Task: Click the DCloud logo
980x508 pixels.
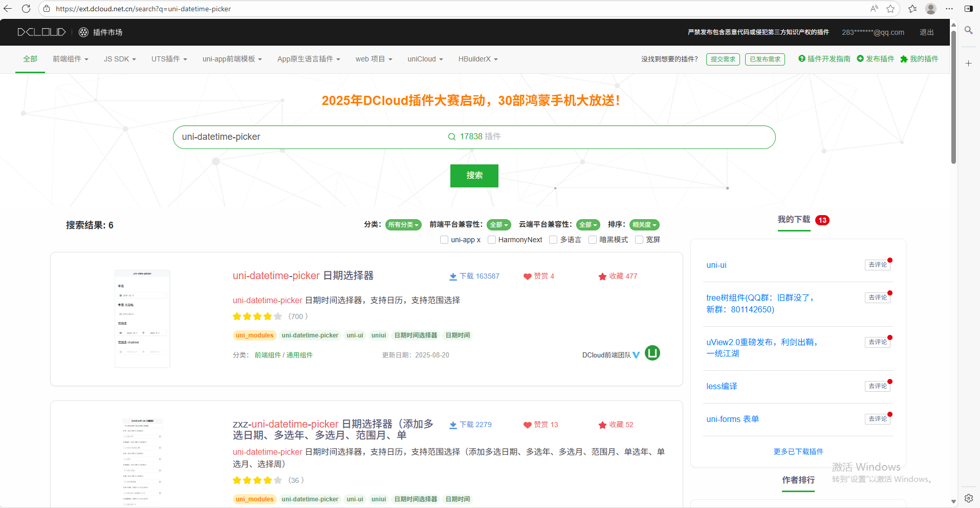Action: [41, 32]
